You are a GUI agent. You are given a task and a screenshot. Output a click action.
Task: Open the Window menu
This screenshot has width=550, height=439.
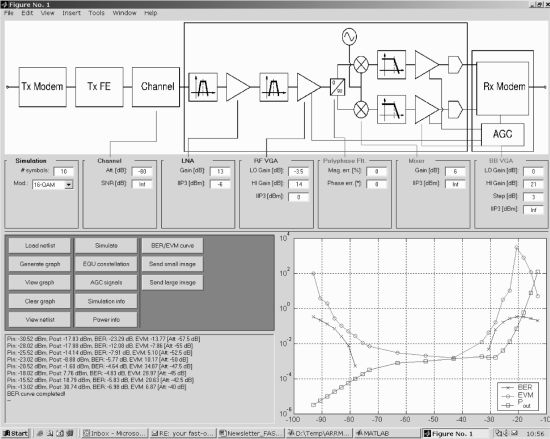[x=124, y=13]
